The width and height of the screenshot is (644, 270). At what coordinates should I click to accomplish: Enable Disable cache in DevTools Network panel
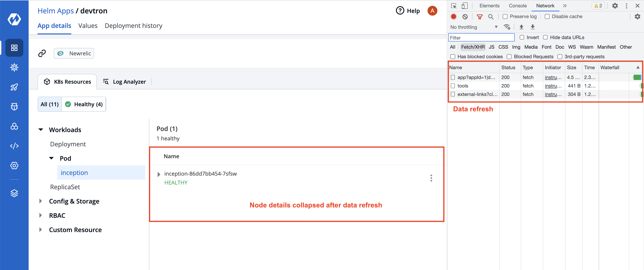547,17
